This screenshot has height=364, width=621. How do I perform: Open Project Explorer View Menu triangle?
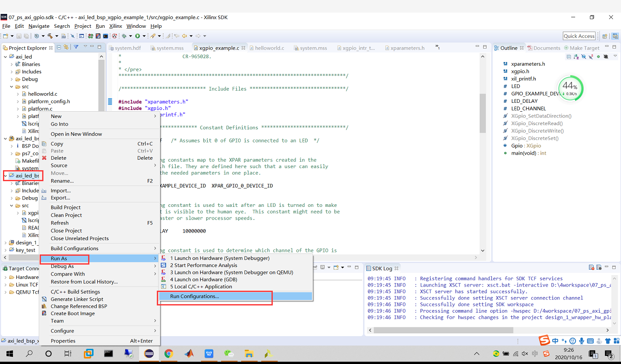(x=85, y=46)
